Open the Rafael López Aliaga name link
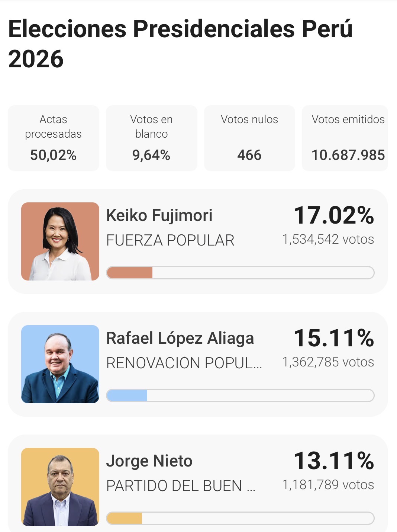397x532 pixels. [180, 338]
